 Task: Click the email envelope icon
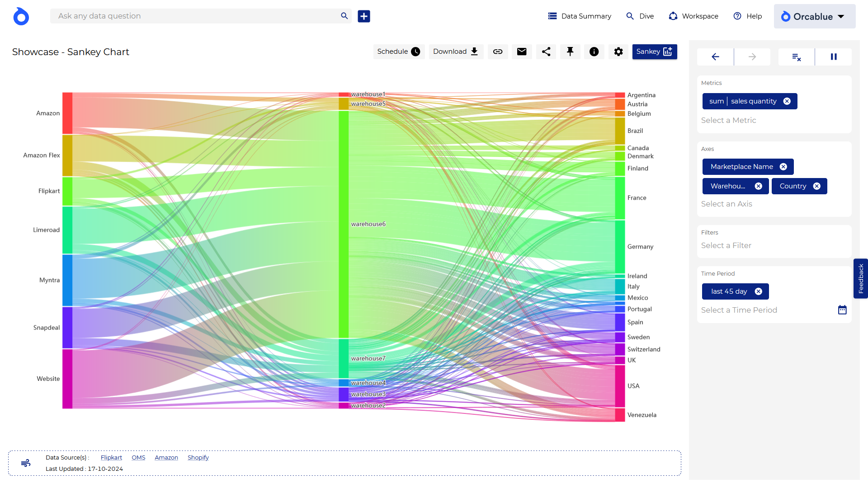coord(522,52)
